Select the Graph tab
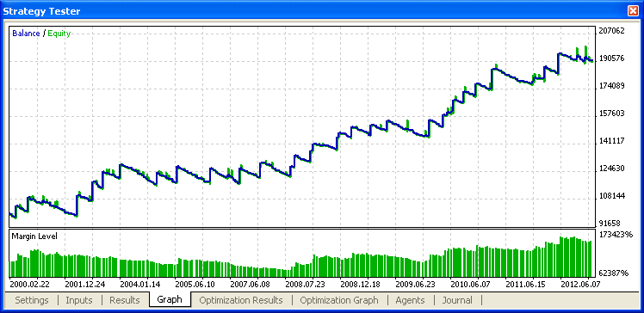This screenshot has width=644, height=313. pyautogui.click(x=170, y=299)
